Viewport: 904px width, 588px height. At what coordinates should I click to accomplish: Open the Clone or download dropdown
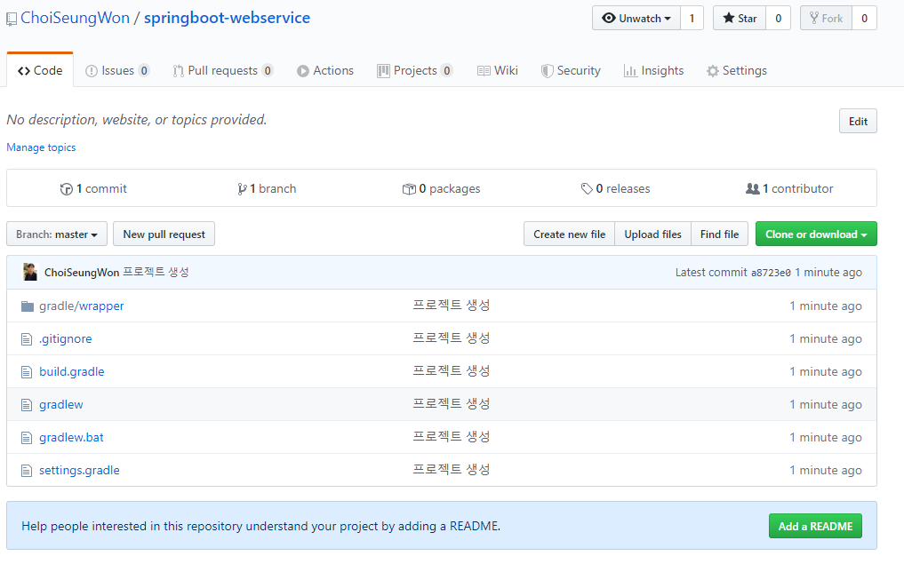(816, 234)
